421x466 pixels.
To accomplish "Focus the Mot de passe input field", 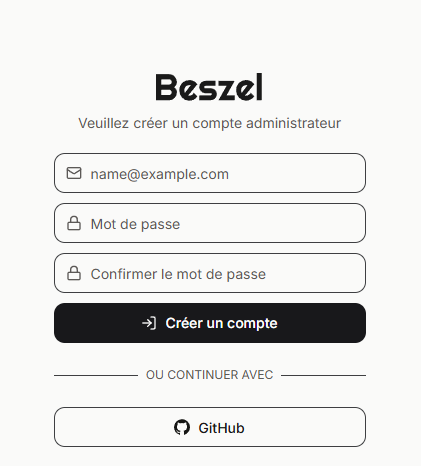I will tap(210, 223).
